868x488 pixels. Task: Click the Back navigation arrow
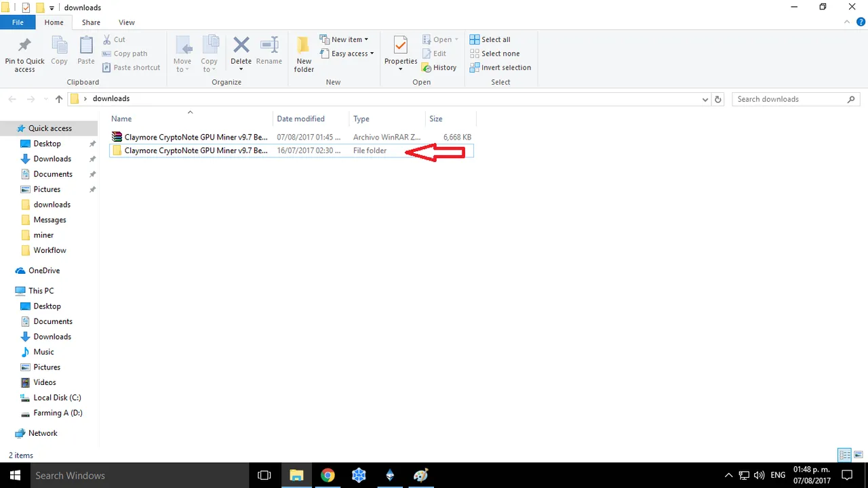(12, 99)
